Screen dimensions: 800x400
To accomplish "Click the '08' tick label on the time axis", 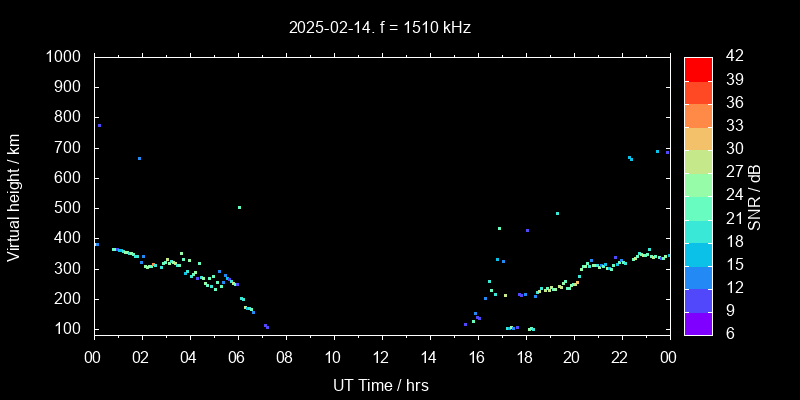I will (284, 357).
